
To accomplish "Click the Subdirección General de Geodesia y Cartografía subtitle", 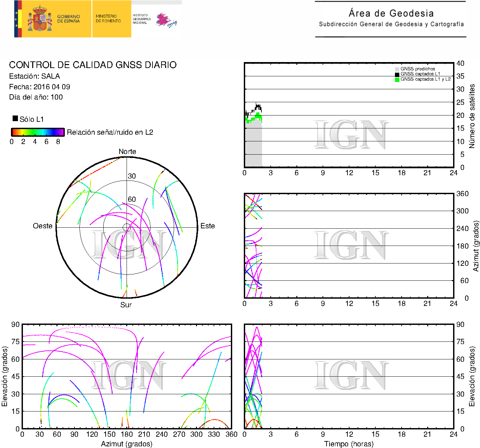I will 391,24.
